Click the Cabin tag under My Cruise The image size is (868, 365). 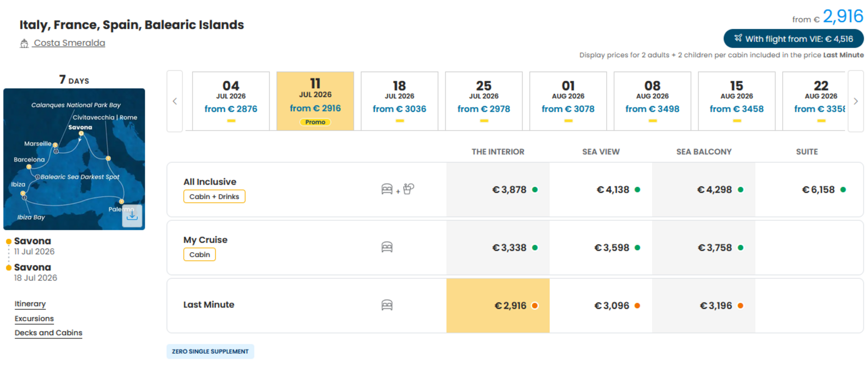point(200,255)
